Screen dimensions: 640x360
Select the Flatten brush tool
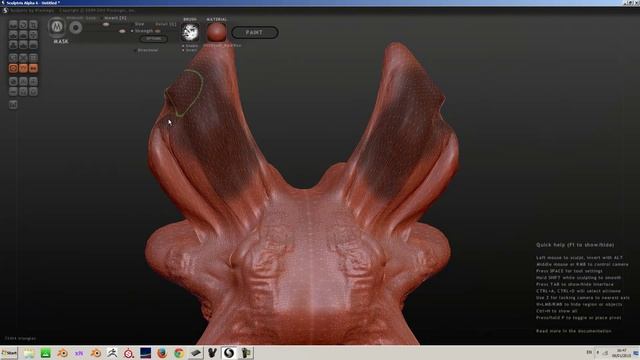[23, 35]
